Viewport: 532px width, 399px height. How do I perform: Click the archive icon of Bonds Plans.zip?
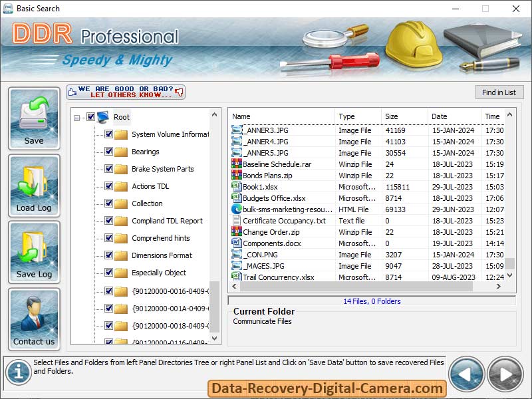pyautogui.click(x=237, y=176)
